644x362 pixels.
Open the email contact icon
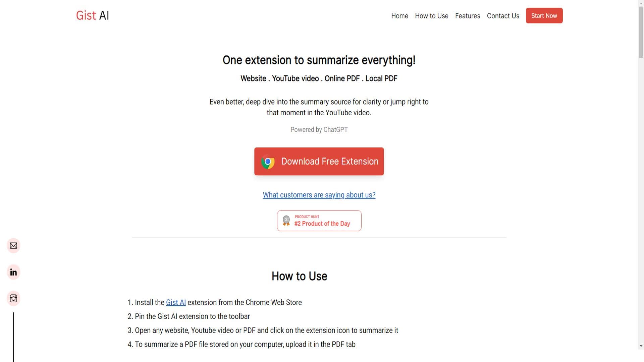click(13, 246)
